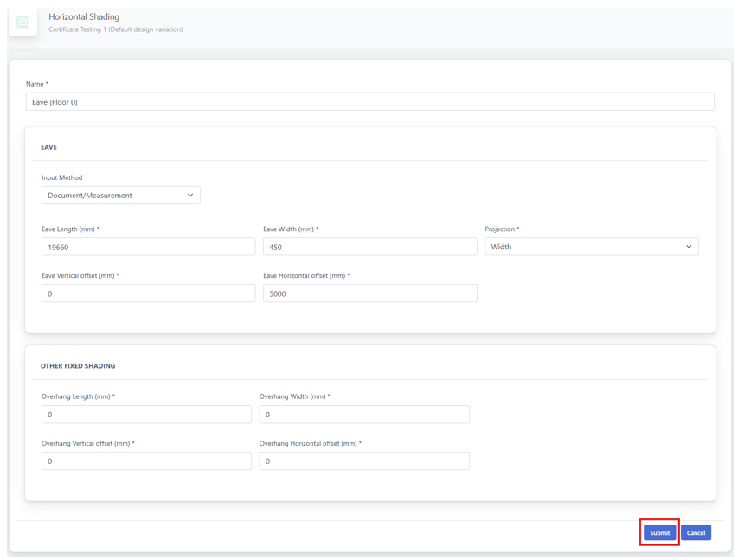
Task: Select the Overhang Vertical offset field
Action: coord(146,460)
